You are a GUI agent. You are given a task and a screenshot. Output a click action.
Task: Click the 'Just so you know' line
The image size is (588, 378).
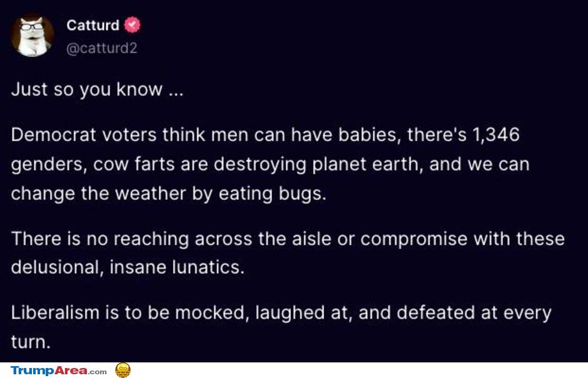pyautogui.click(x=97, y=89)
